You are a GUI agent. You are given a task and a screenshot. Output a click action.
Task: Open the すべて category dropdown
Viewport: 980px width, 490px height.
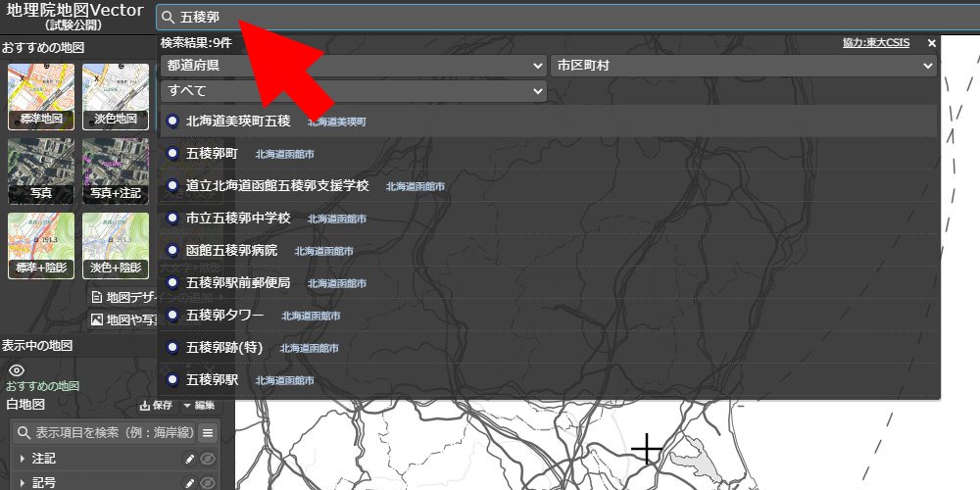pos(353,91)
